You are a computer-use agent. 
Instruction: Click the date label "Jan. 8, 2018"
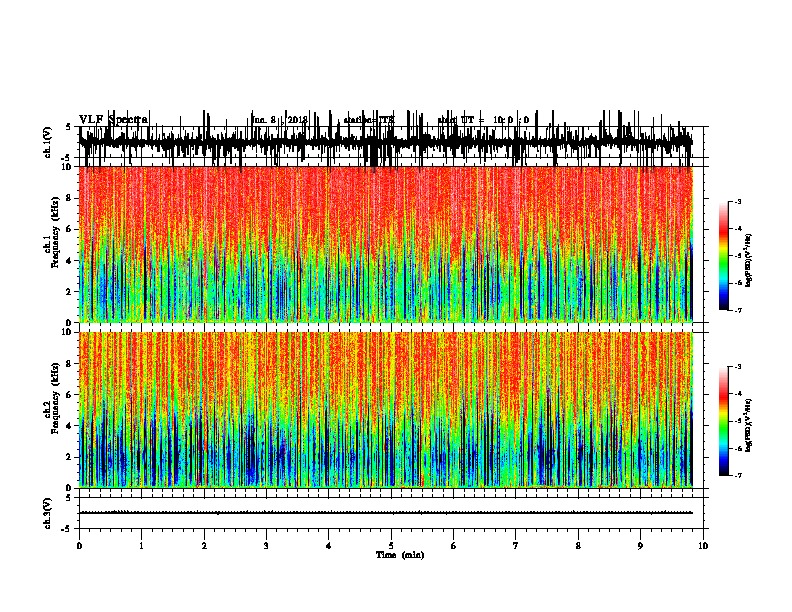[280, 120]
